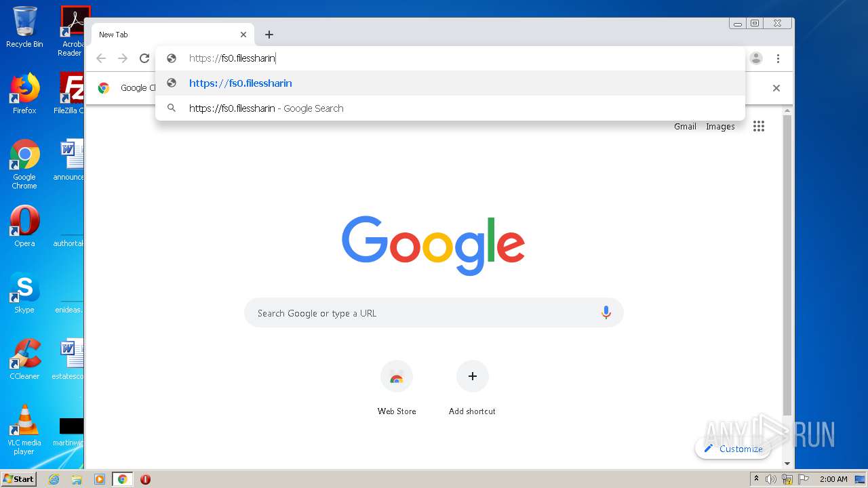Viewport: 868px width, 488px height.
Task: Show hidden tray icons arrow
Action: pyautogui.click(x=756, y=479)
